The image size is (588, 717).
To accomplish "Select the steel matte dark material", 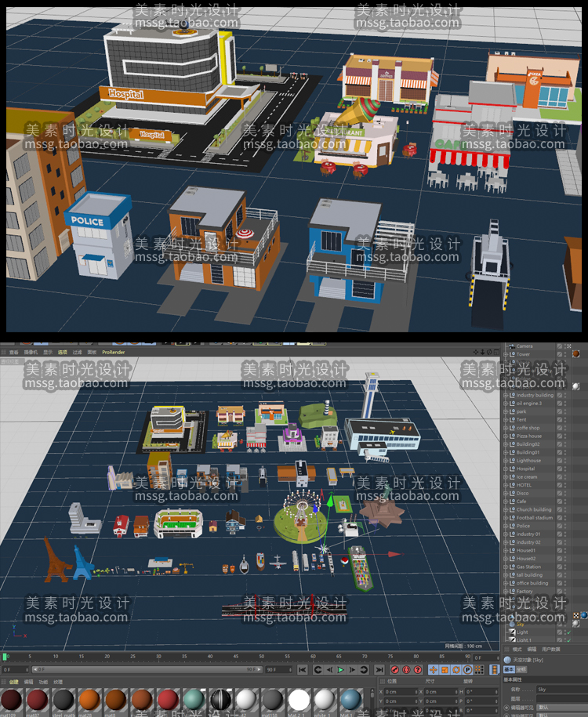I will tap(64, 700).
